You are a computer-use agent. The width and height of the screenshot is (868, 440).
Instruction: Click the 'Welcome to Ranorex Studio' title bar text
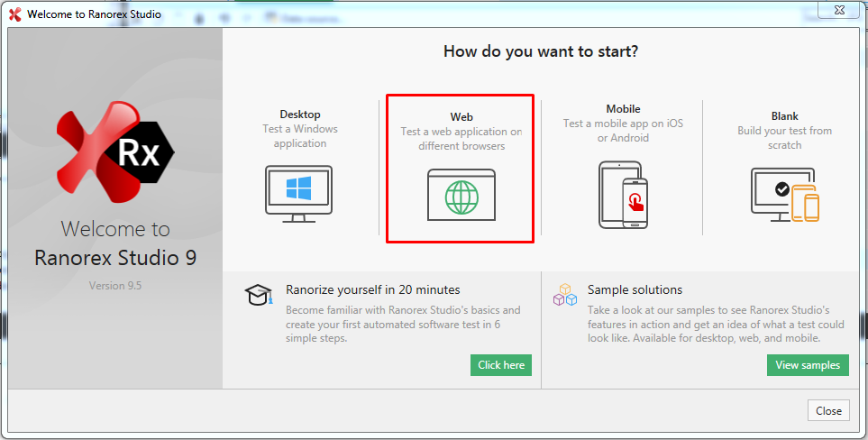(x=94, y=14)
